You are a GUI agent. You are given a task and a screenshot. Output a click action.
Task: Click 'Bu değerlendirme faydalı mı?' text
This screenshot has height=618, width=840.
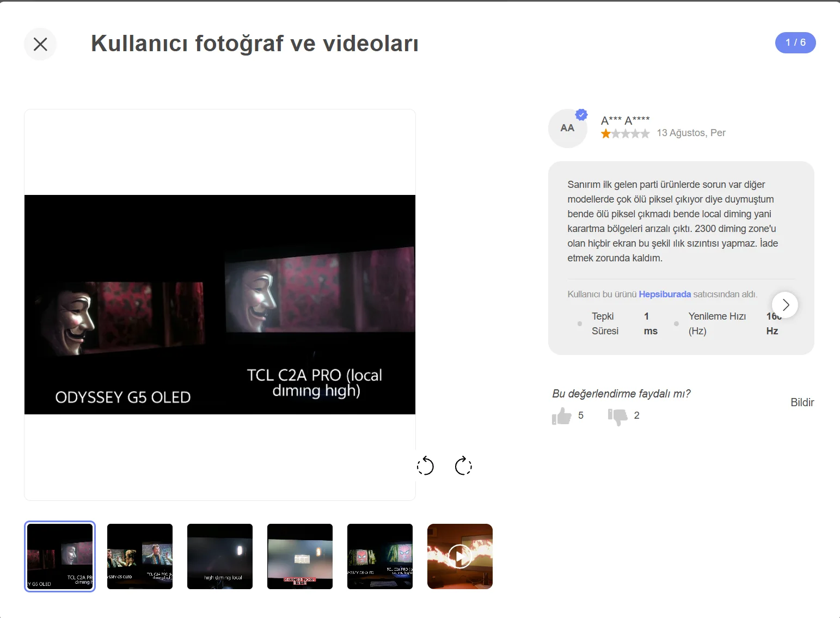click(621, 394)
